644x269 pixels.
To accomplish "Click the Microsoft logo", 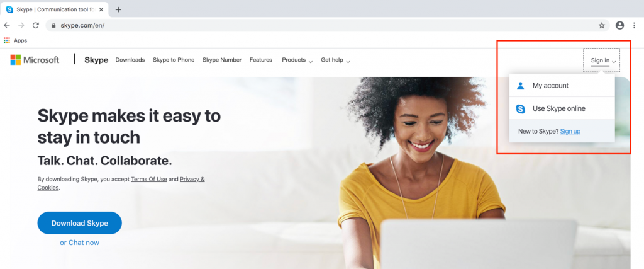I will point(35,60).
